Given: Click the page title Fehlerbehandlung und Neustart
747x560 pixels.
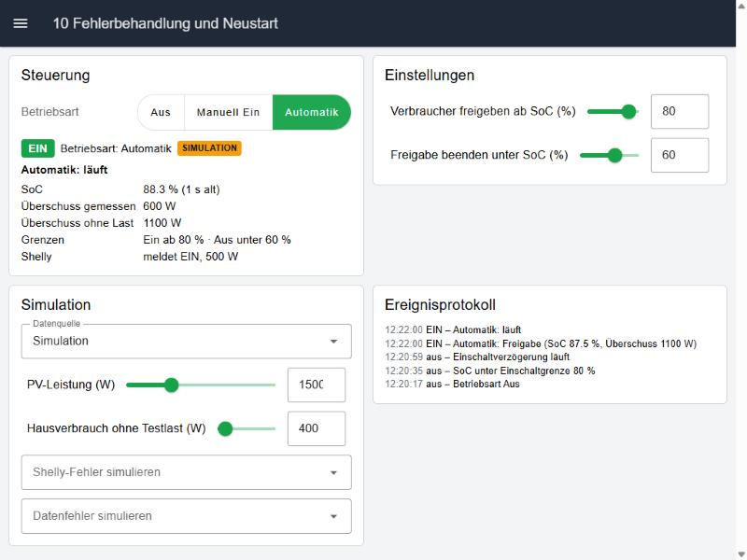Looking at the screenshot, I should (165, 23).
